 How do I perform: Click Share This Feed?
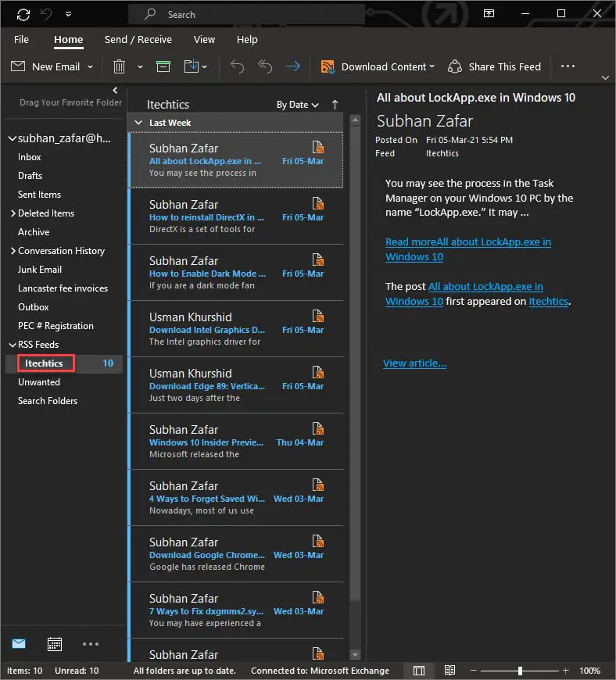point(495,66)
